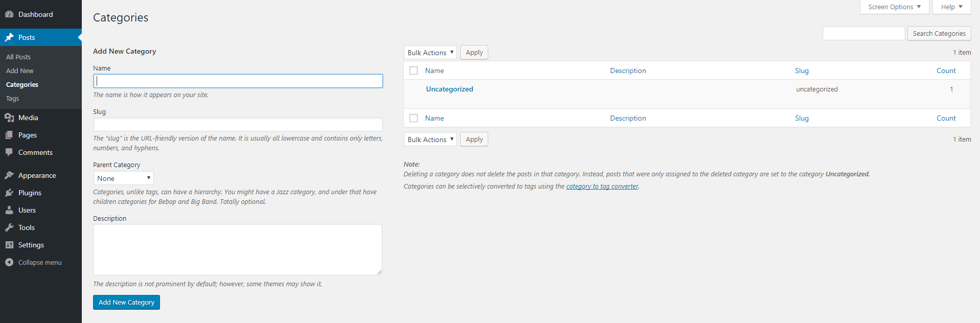Click the Tools wrench icon

click(x=9, y=227)
